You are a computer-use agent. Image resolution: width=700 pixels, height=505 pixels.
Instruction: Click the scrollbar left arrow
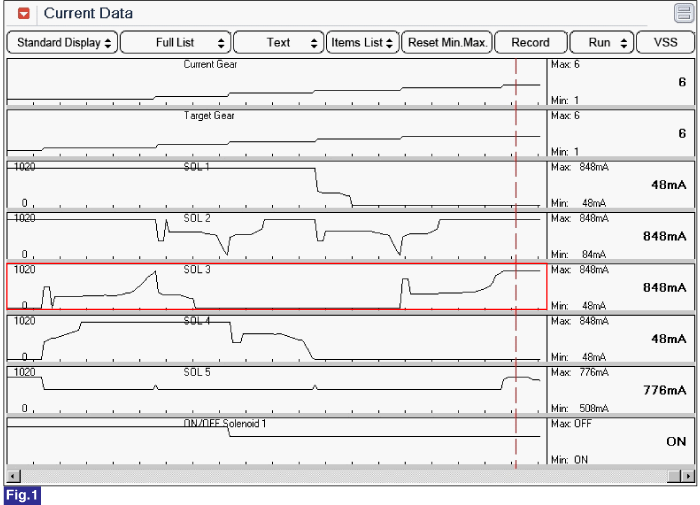[x=13, y=476]
